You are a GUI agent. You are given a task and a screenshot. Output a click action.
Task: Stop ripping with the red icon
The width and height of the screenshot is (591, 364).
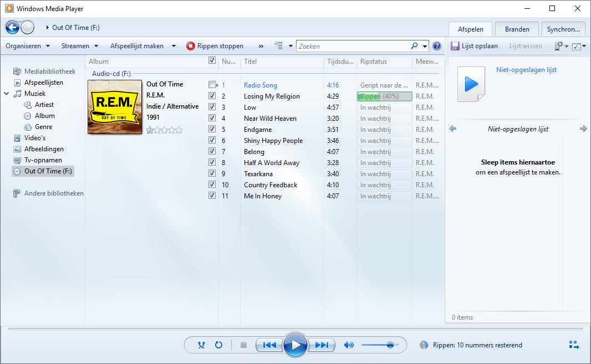click(x=191, y=46)
